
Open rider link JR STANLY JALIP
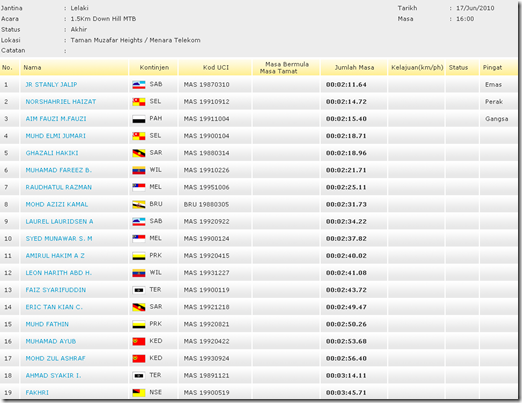(51, 85)
